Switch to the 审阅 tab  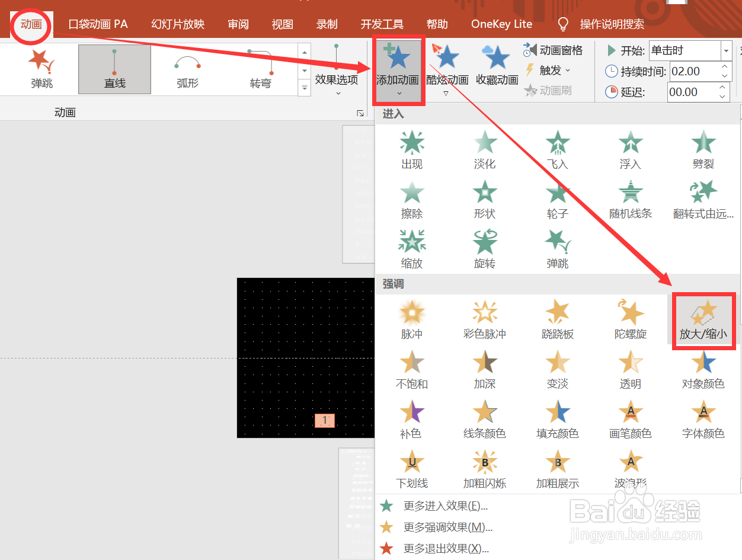(238, 24)
